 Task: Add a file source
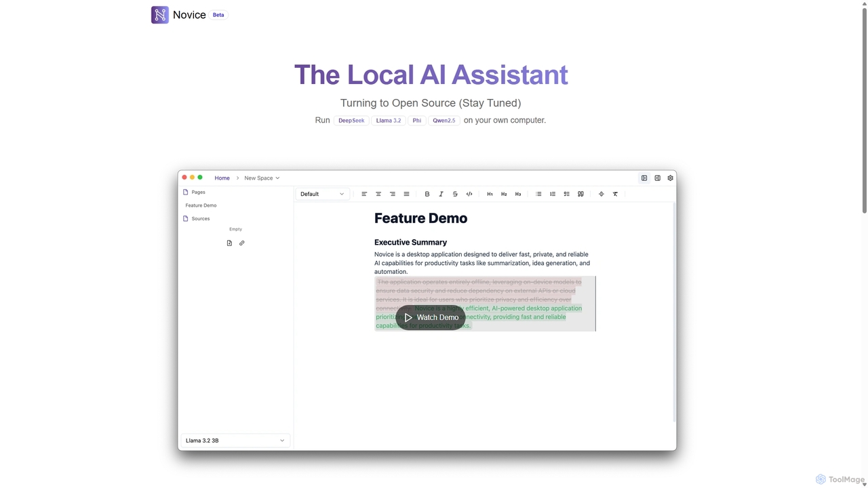point(229,243)
